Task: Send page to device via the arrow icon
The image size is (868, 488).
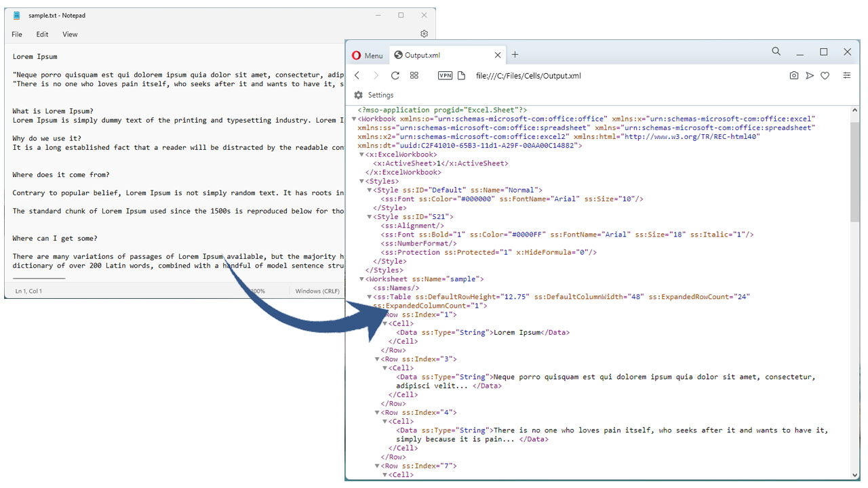Action: [810, 75]
